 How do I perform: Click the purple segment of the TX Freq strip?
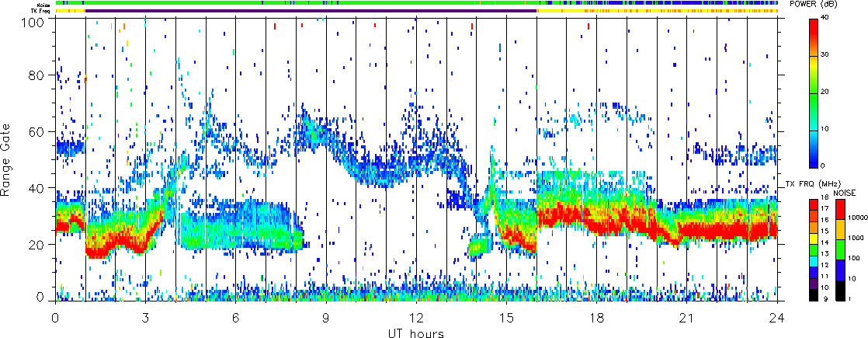tap(311, 11)
